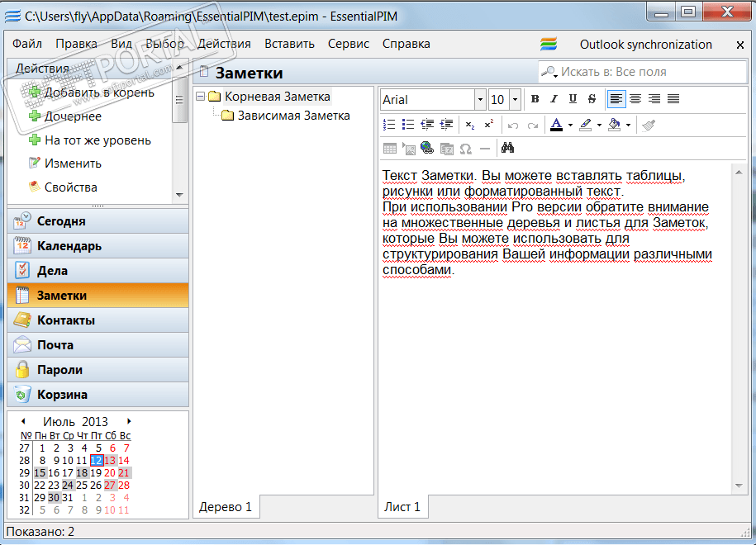Click На тот же уровень action
The width and height of the screenshot is (756, 545).
[x=90, y=140]
